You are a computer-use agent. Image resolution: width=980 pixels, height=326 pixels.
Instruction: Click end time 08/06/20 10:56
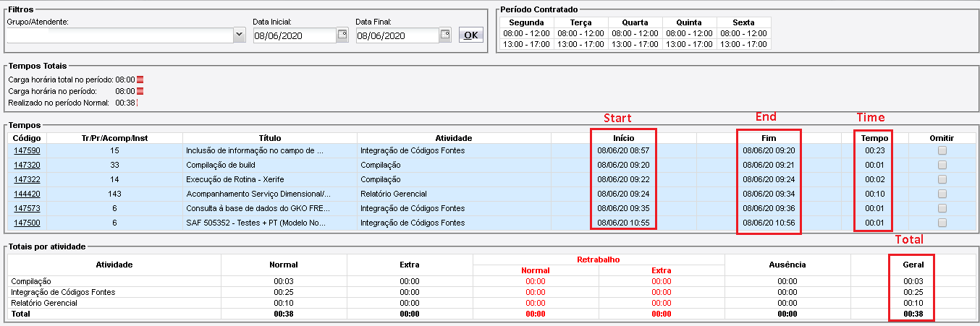[769, 223]
